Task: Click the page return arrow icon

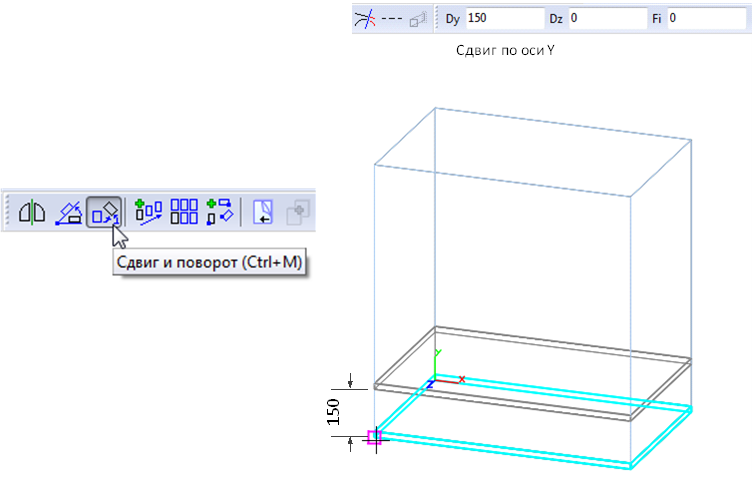Action: point(263,212)
